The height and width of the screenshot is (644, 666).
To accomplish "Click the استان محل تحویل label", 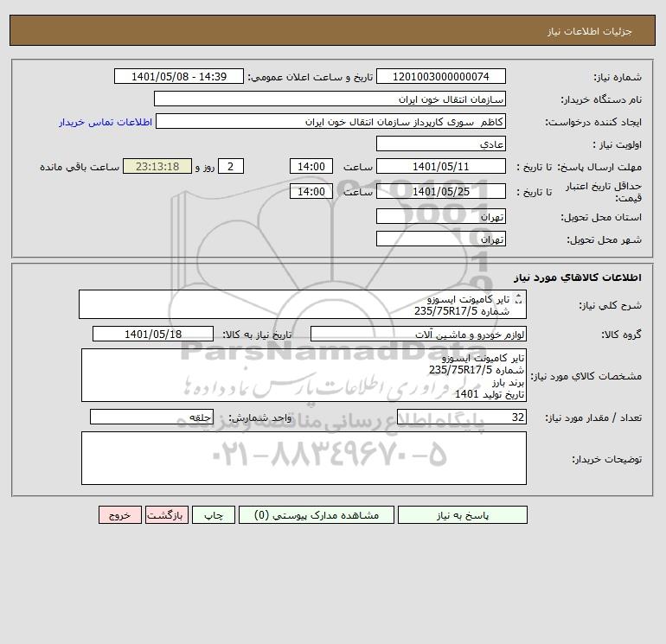I will (x=601, y=217).
